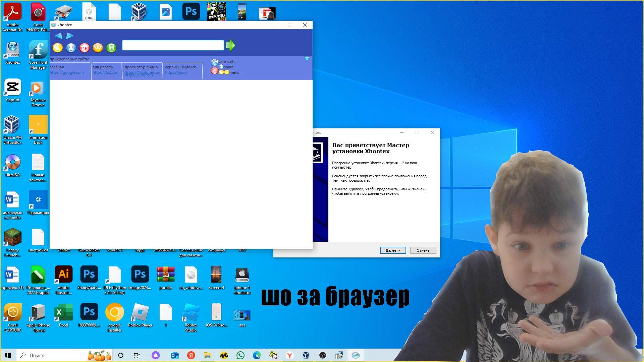Image resolution: width=644 pixels, height=362 pixels.
Task: Select the screen-4 image file icon
Action: pos(217,278)
